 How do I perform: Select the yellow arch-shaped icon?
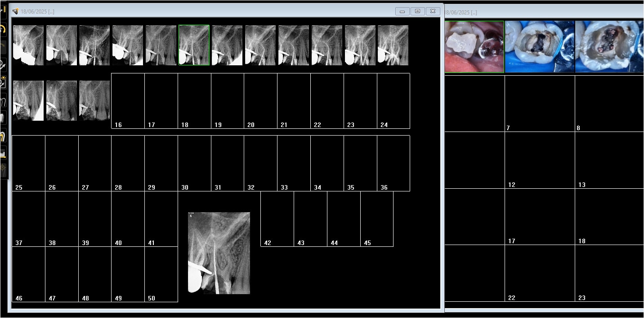[x=3, y=136]
